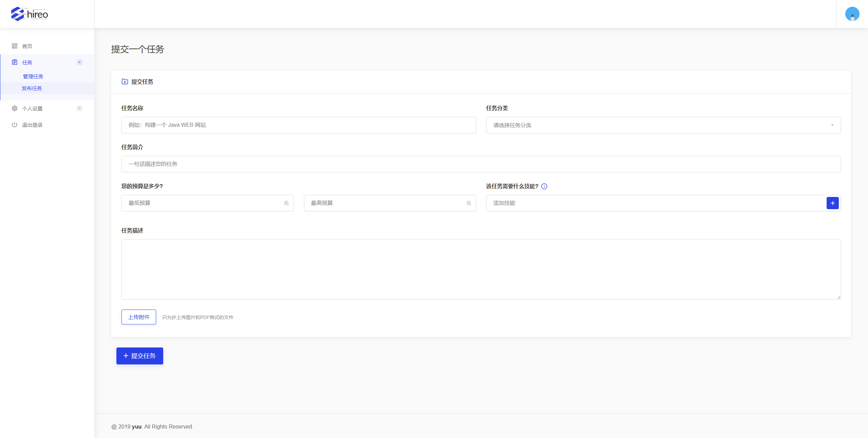Click the skills info icon
This screenshot has height=438, width=868.
pyautogui.click(x=544, y=186)
